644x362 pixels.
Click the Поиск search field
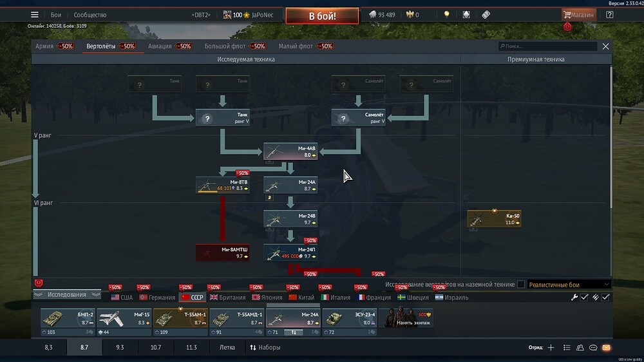(x=547, y=46)
